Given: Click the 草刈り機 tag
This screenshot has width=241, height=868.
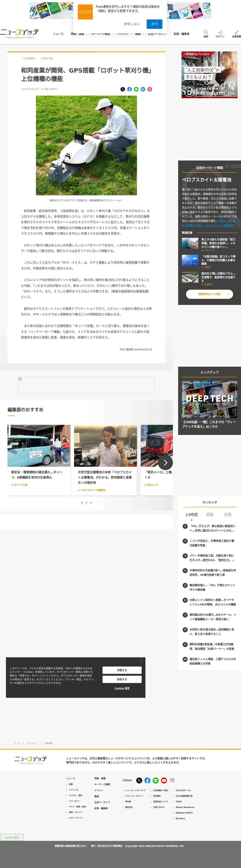Looking at the screenshot, I should click(x=47, y=58).
